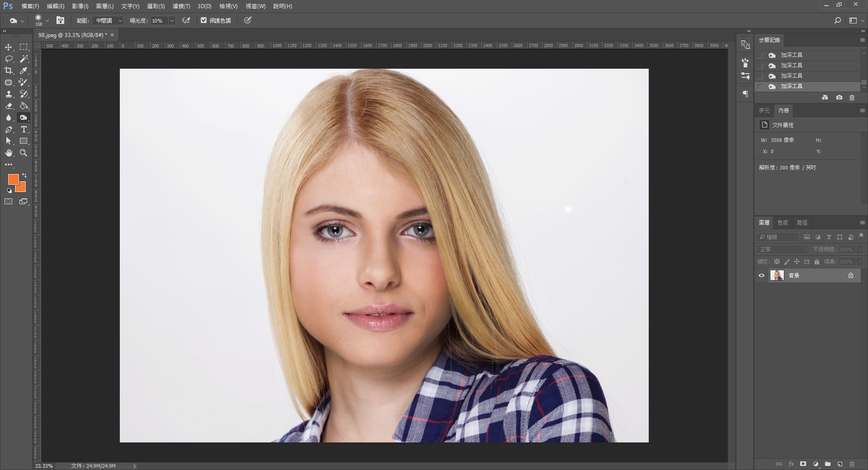This screenshot has width=868, height=470.
Task: Click the foreground orange color swatch
Action: click(x=13, y=179)
